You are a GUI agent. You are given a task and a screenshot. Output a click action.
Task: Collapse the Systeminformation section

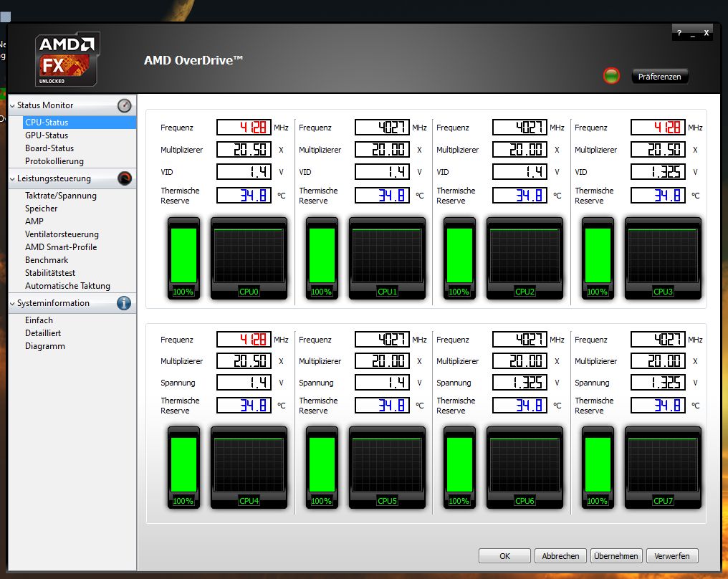[12, 304]
